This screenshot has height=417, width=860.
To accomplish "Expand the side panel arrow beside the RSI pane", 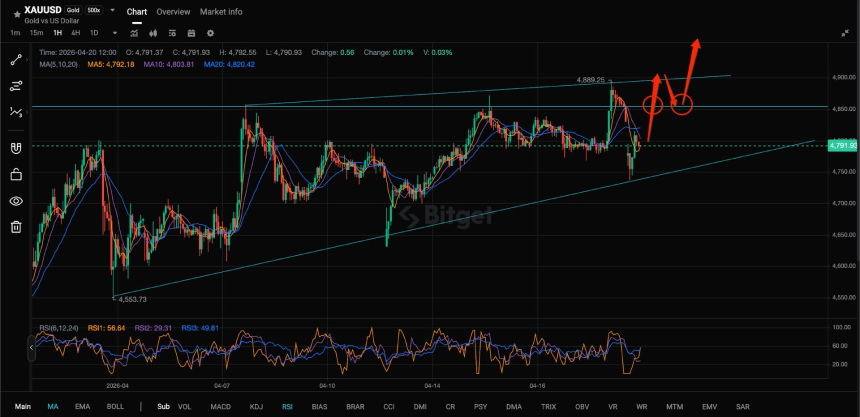I will 31,347.
